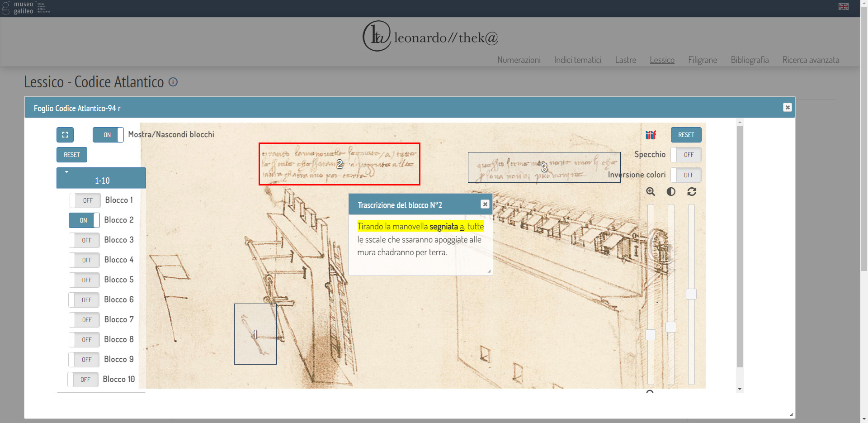Click the left RESET button under fullscreen
The width and height of the screenshot is (868, 423).
pos(72,155)
